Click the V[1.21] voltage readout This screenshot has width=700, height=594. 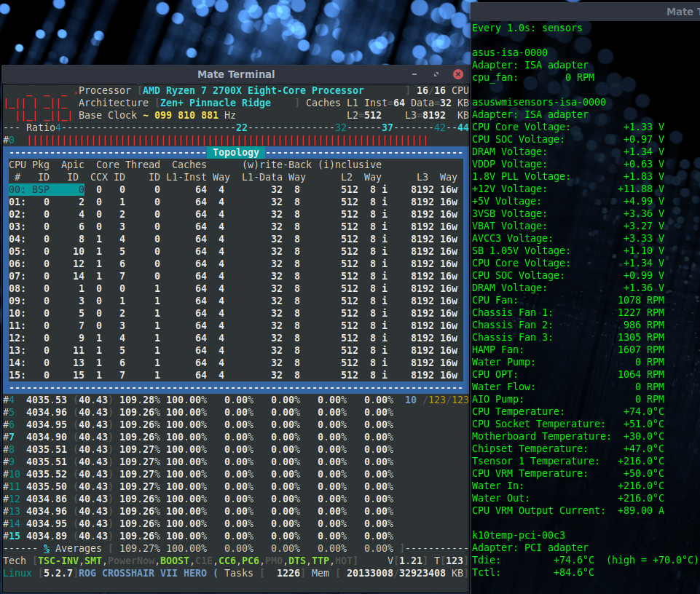408,561
